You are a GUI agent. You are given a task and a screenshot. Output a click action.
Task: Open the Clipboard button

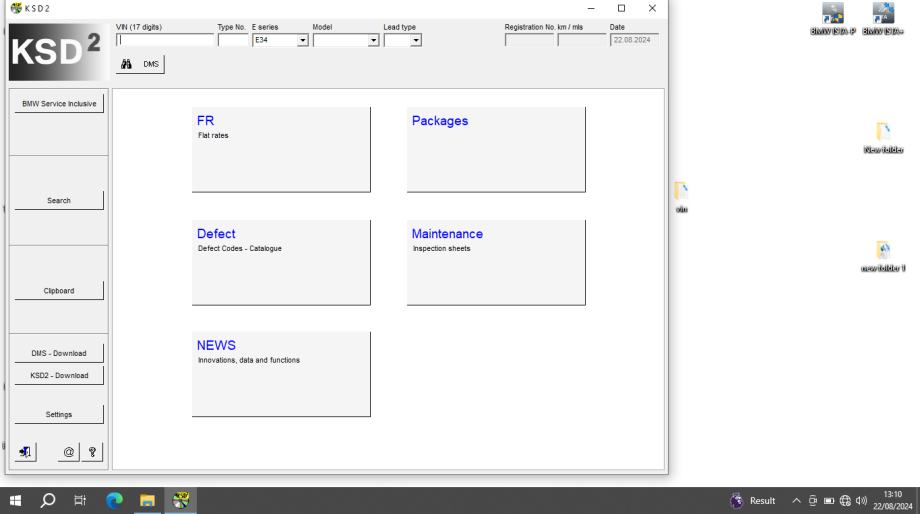tap(59, 290)
